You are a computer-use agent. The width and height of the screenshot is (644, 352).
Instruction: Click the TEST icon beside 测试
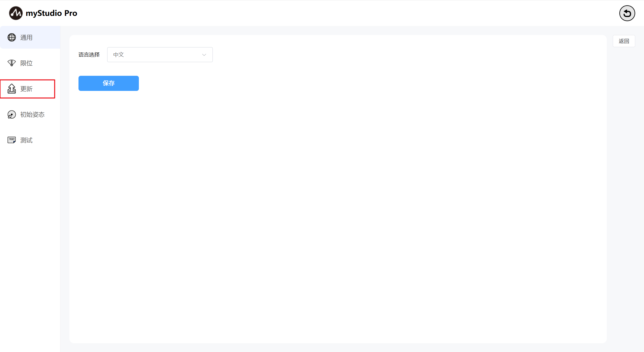tap(12, 140)
